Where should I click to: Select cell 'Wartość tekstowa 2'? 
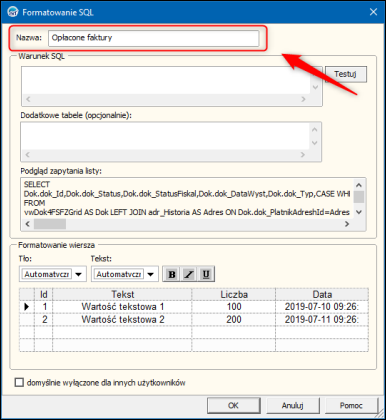click(122, 320)
